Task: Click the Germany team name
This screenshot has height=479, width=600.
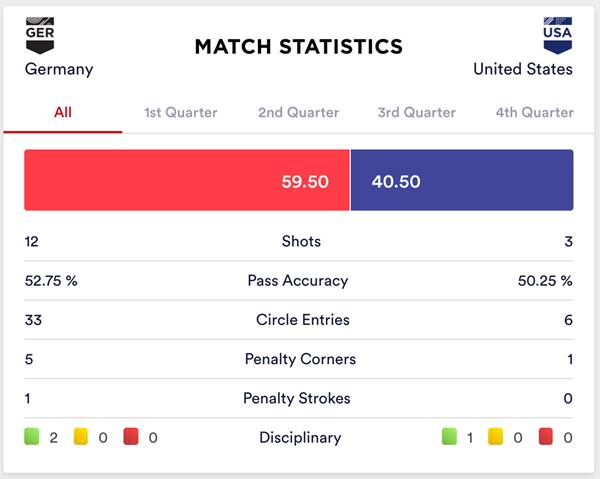Action: 59,69
